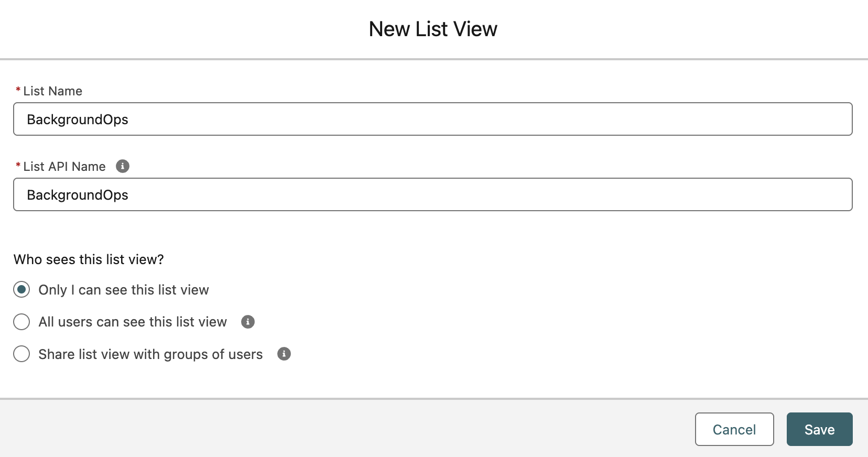Choose All users can see this list view radio
Image resolution: width=868 pixels, height=457 pixels.
click(21, 322)
